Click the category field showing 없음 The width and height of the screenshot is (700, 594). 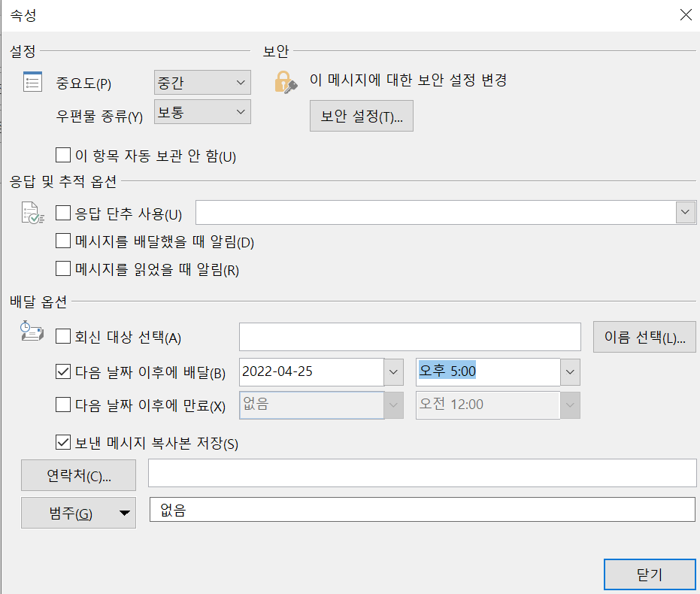423,510
